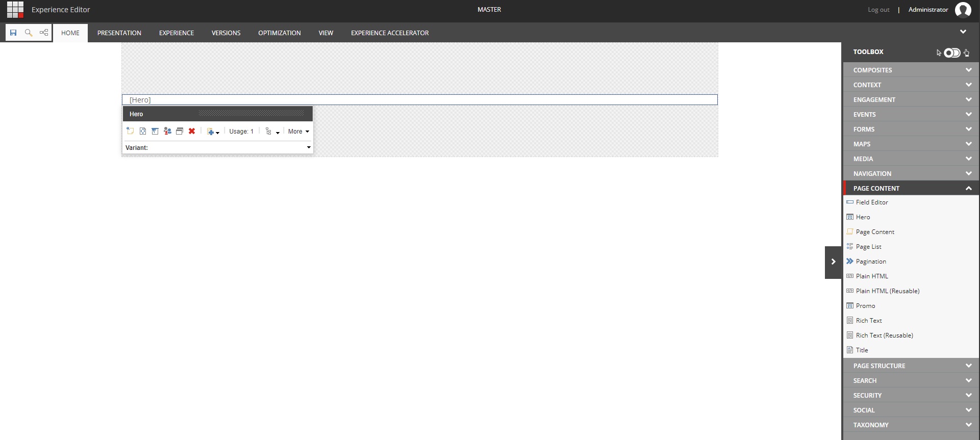The width and height of the screenshot is (980, 440).
Task: Expand the Search toolbox section
Action: 911,380
